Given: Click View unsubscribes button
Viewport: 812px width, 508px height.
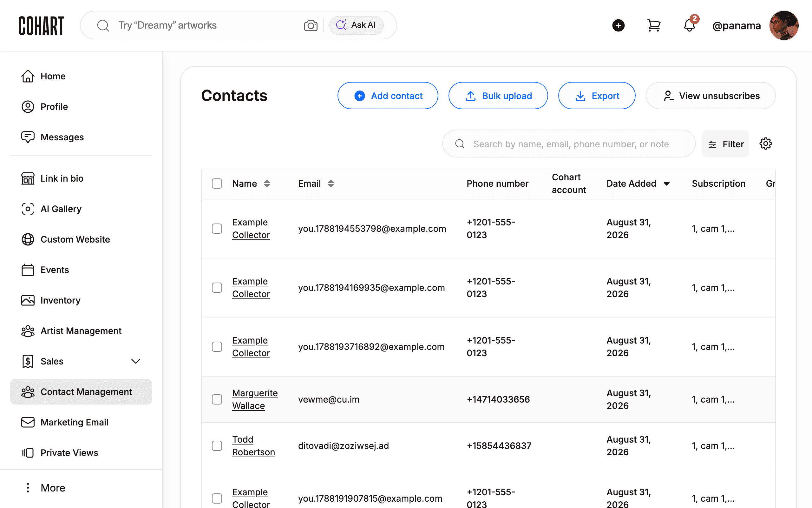Looking at the screenshot, I should tap(711, 96).
